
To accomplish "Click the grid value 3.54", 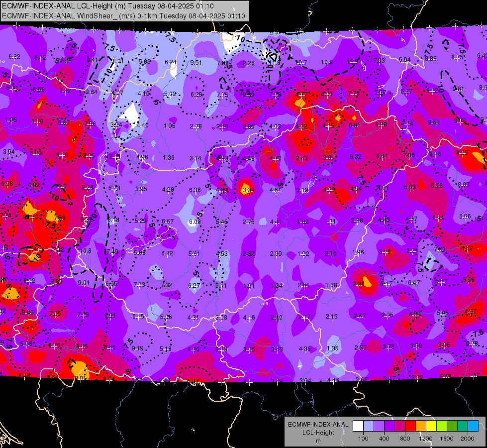I will tap(8, 152).
